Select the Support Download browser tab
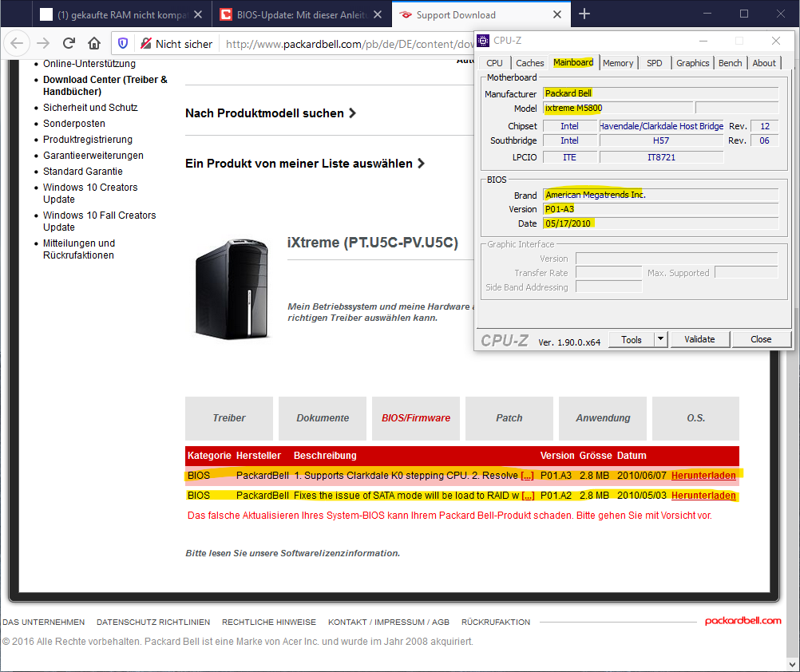 480,15
